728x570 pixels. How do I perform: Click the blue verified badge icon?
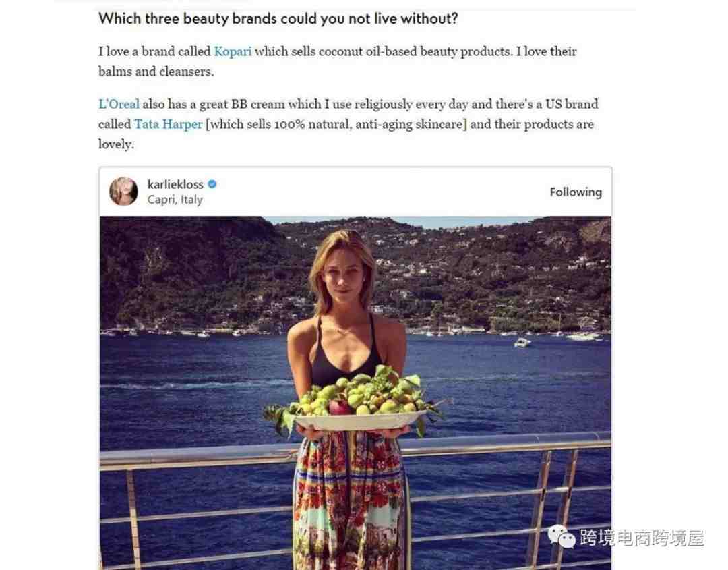pyautogui.click(x=212, y=184)
